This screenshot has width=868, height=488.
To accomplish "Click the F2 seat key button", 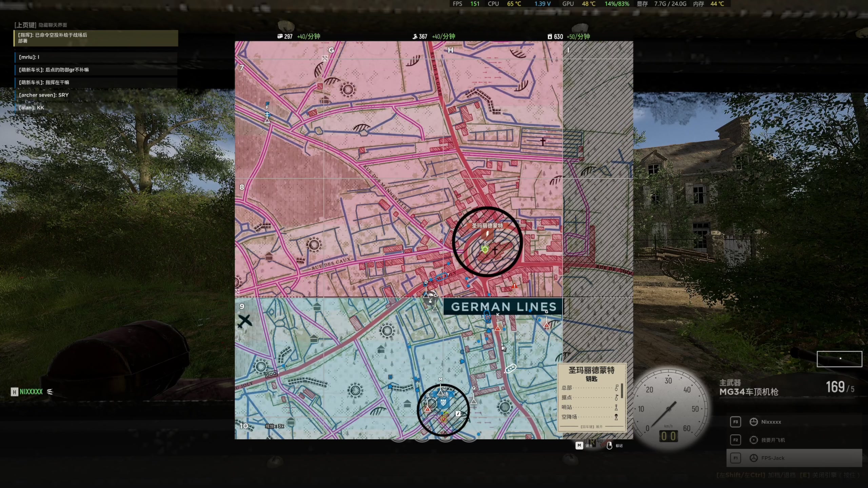I will click(x=735, y=440).
